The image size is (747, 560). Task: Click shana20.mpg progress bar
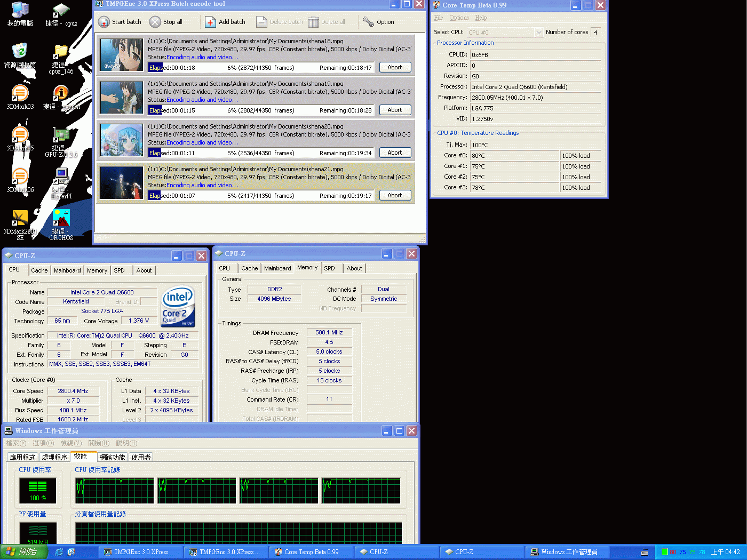261,153
